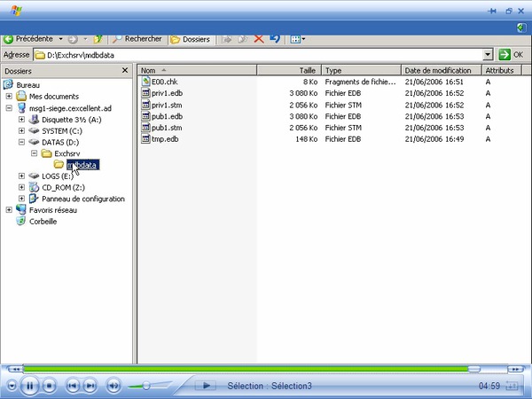Mute the player sound
Image resolution: width=532 pixels, height=399 pixels.
(113, 386)
